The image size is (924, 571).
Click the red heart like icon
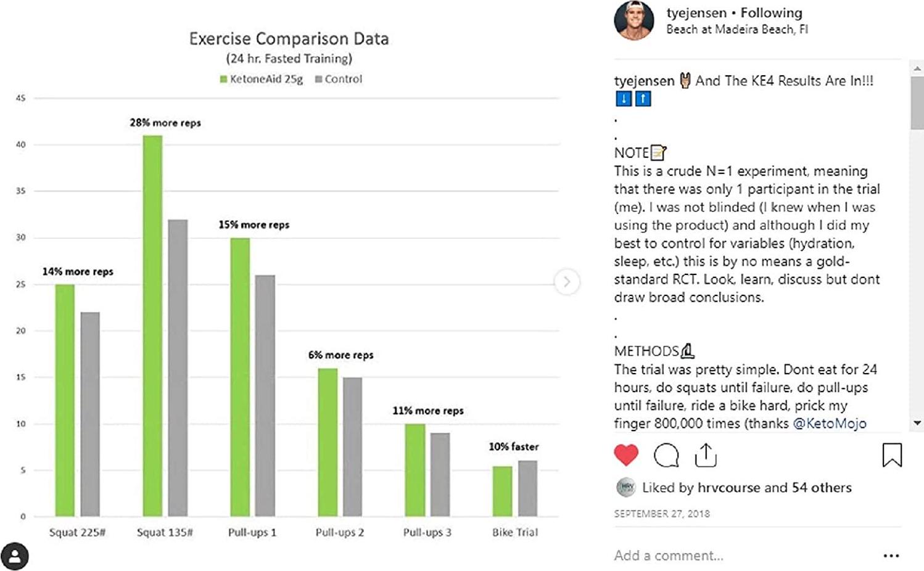(x=626, y=455)
